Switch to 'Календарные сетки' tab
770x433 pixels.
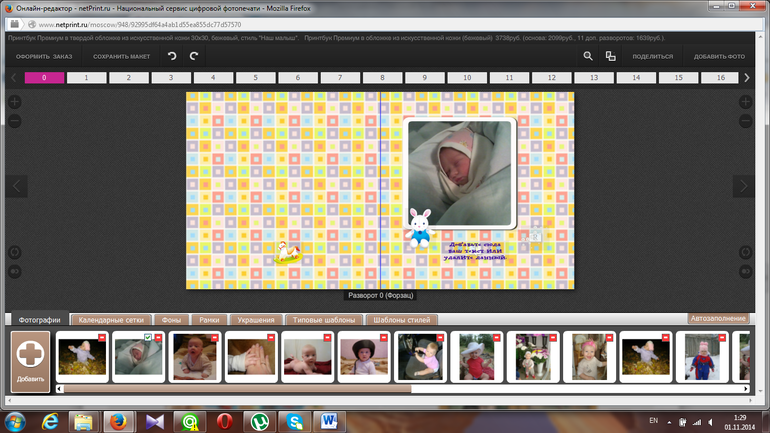point(111,320)
